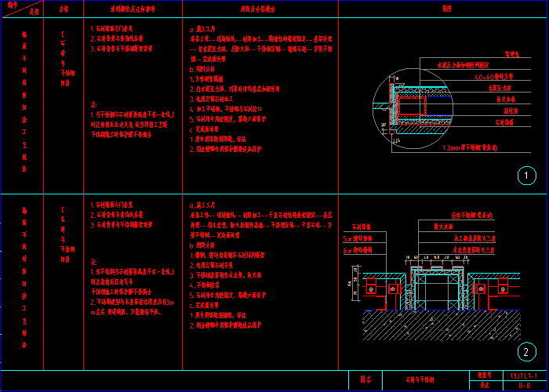The width and height of the screenshot is (549, 392).
Task: Select 木工板基层防火三度 annotation
Action: (x=474, y=238)
